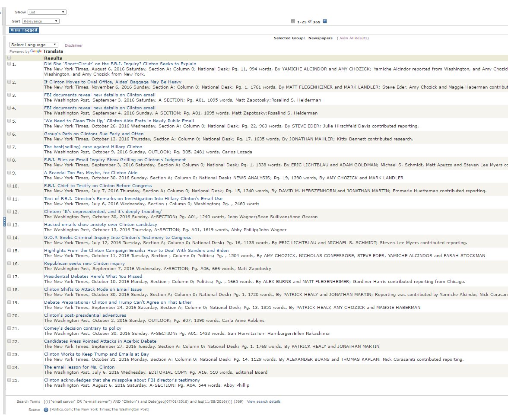This screenshot has height=420, width=508.
Task: Click the Google Translate logo text
Action: pyautogui.click(x=46, y=51)
